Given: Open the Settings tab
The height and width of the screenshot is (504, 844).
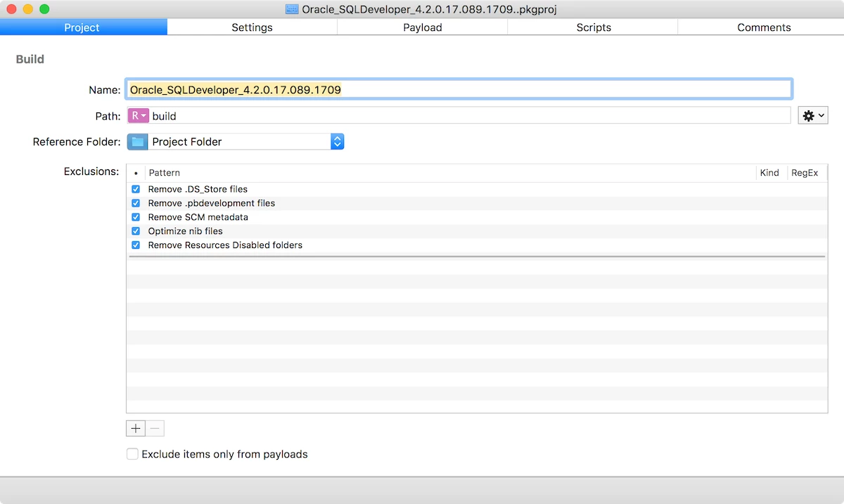Looking at the screenshot, I should 252,27.
